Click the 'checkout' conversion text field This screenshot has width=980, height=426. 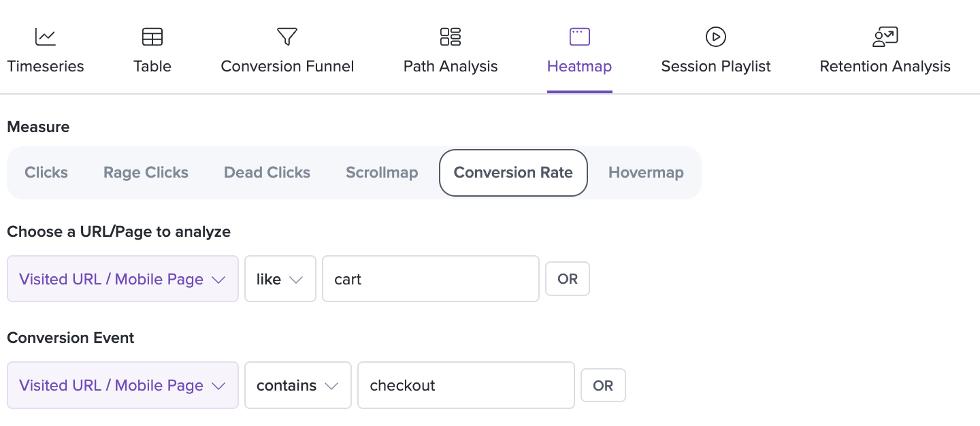466,385
